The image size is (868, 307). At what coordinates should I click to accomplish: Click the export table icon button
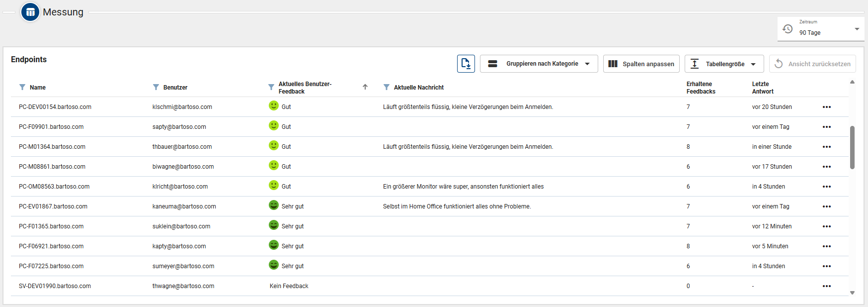click(466, 64)
